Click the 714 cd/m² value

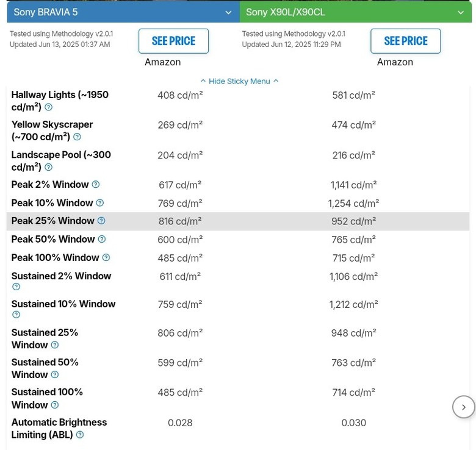(x=354, y=393)
